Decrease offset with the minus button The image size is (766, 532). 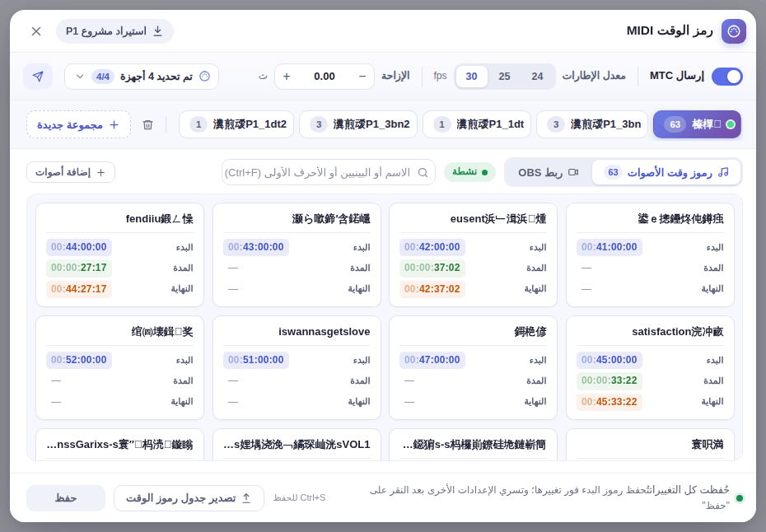[362, 77]
